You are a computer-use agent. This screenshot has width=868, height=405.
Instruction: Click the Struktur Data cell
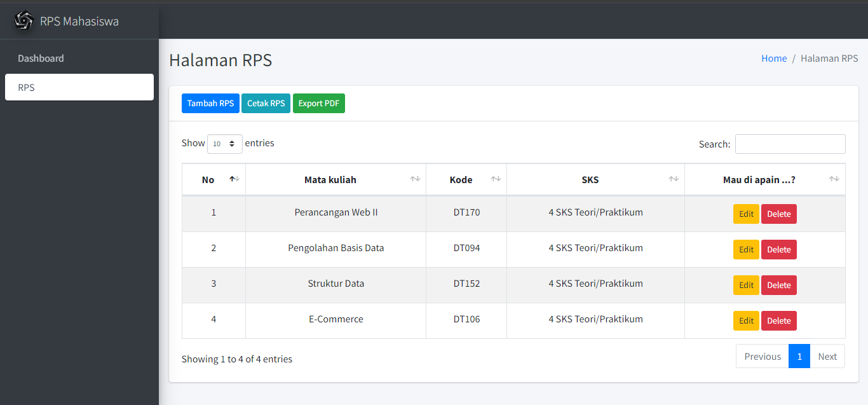click(x=336, y=284)
